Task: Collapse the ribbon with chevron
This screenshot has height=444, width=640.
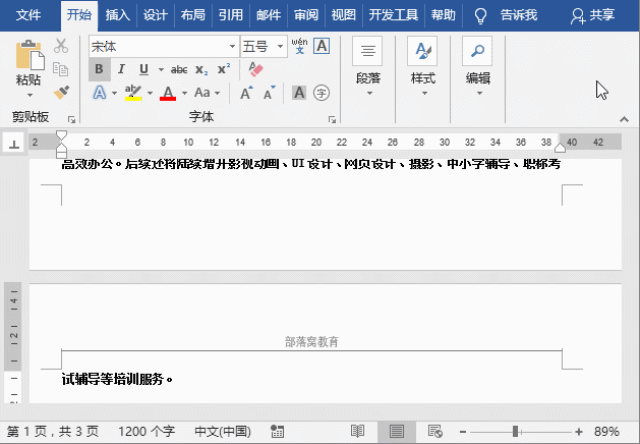Action: 624,119
